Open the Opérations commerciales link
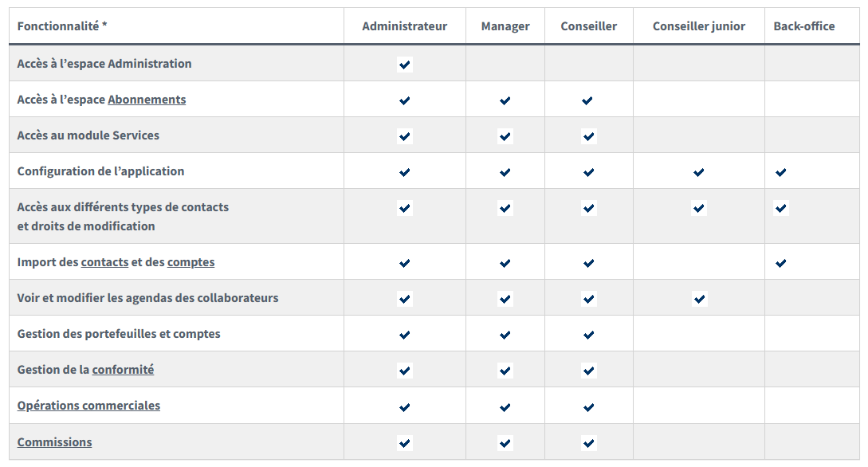This screenshot has height=467, width=868. tap(88, 406)
